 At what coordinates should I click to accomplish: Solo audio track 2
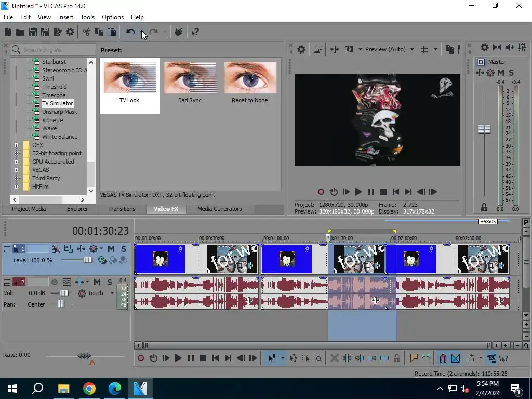(x=110, y=282)
